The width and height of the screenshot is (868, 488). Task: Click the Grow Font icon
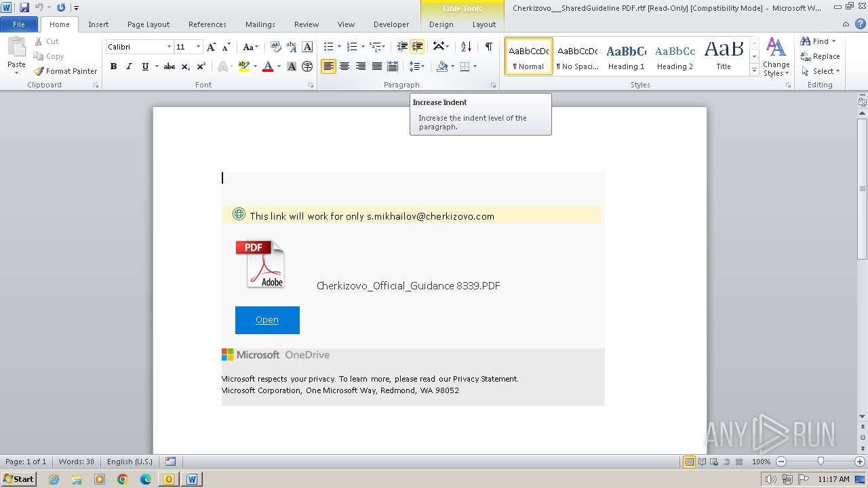(212, 47)
